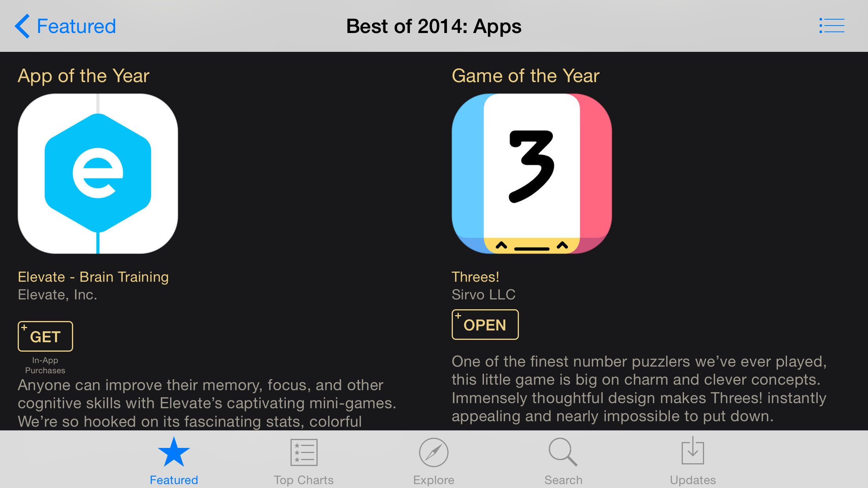Scroll down the Best of 2014 page
This screenshot has width=868, height=488.
434,238
